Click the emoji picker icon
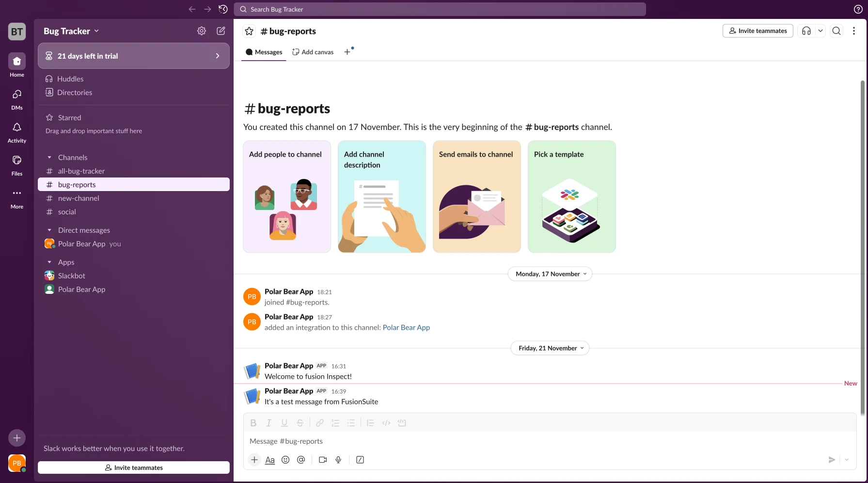Viewport: 868px width, 483px height. [x=285, y=460]
